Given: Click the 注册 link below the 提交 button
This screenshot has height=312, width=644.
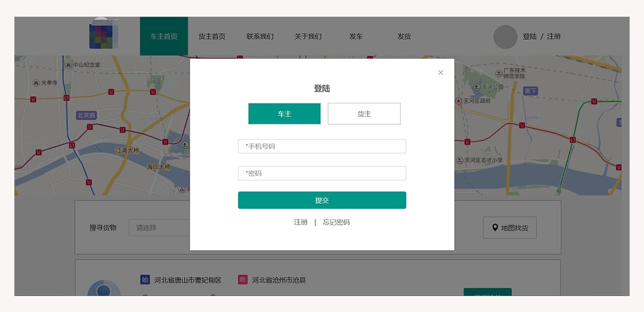Looking at the screenshot, I should point(300,223).
